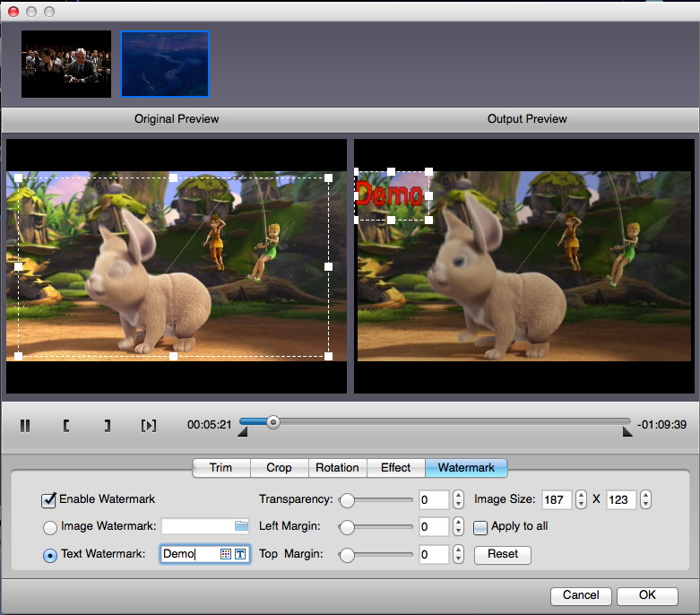
Task: Confirm with the OK button
Action: (647, 595)
